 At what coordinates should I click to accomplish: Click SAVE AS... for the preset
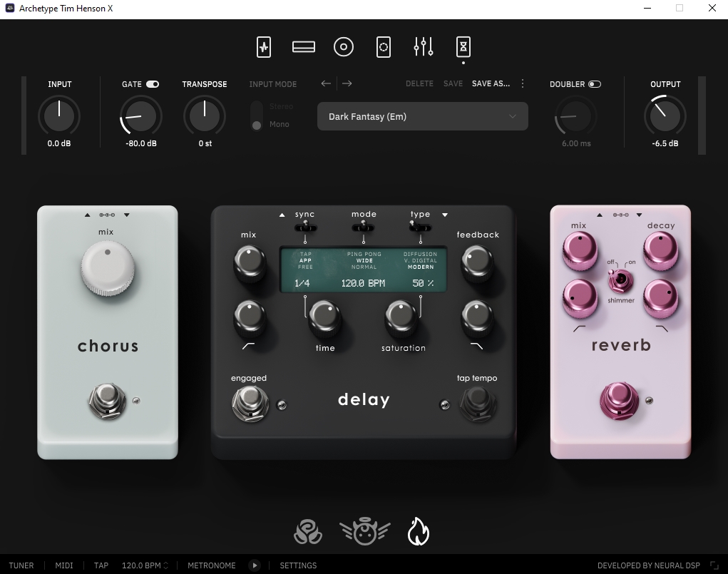coord(491,83)
